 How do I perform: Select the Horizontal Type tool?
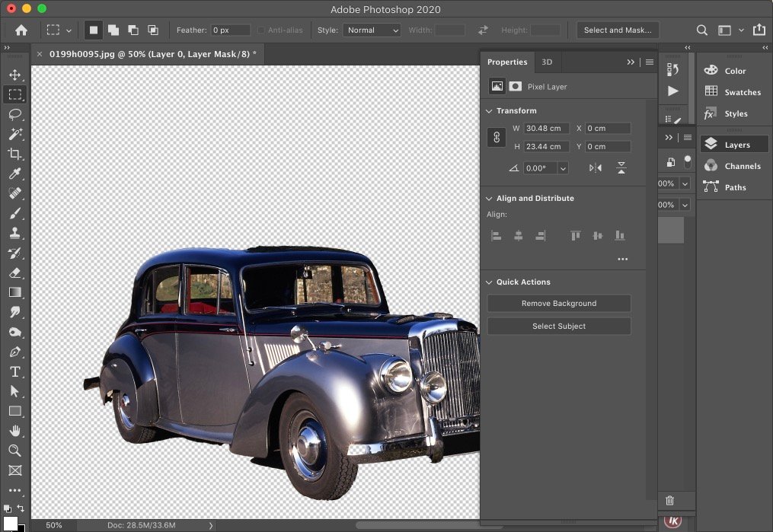tap(14, 371)
